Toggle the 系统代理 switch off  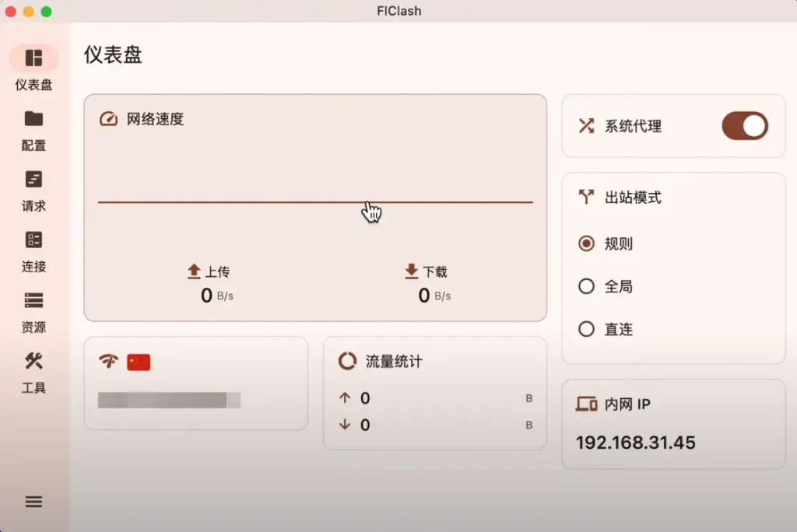(x=745, y=125)
